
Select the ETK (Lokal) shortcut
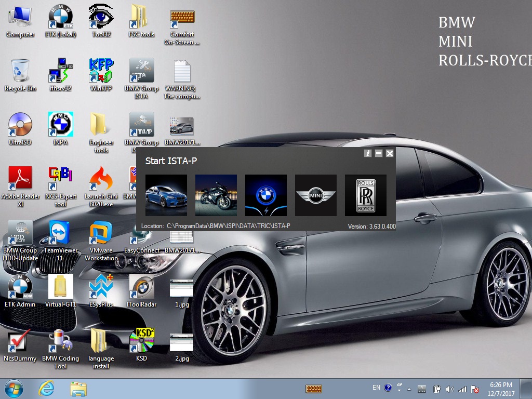pyautogui.click(x=60, y=21)
